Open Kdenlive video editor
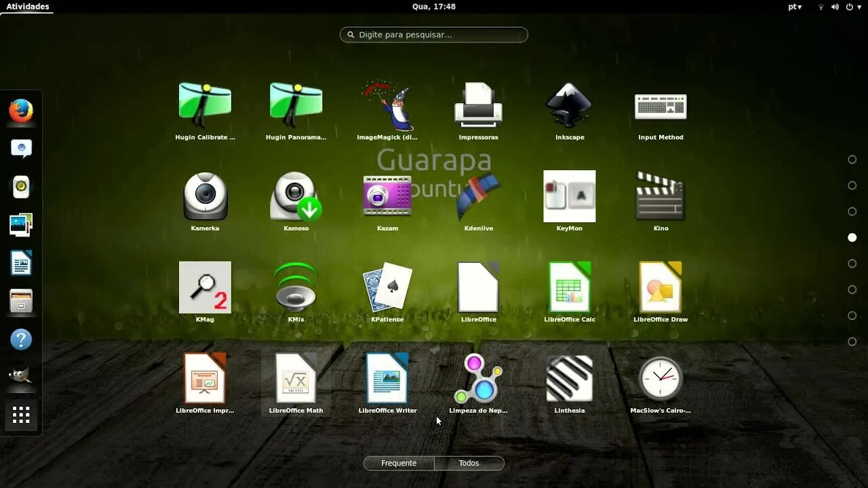 (478, 203)
